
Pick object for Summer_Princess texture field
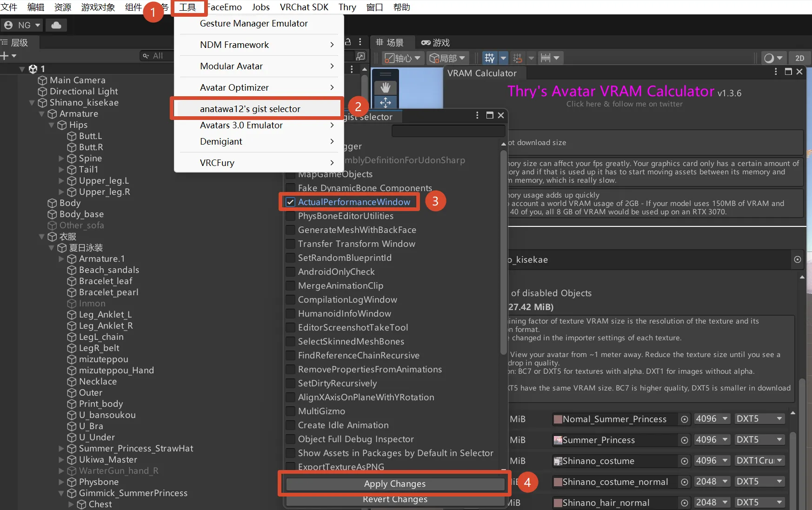coord(685,440)
